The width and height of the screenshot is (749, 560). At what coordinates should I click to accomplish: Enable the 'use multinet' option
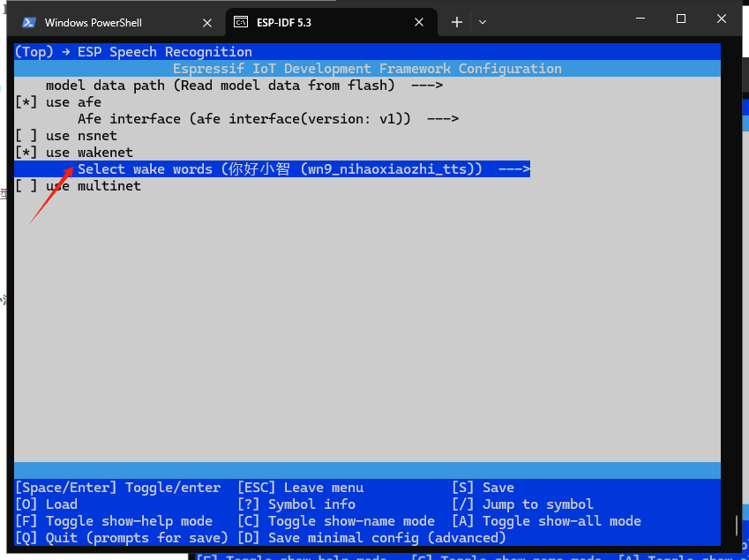coord(26,186)
